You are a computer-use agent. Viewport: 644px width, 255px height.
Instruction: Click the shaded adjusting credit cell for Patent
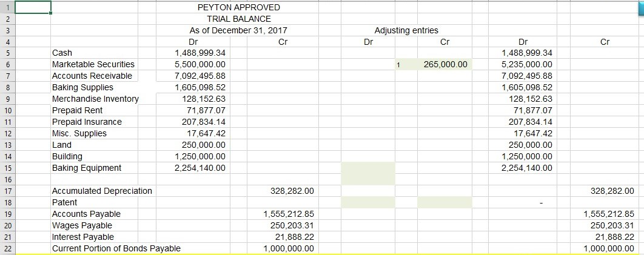pyautogui.click(x=445, y=202)
